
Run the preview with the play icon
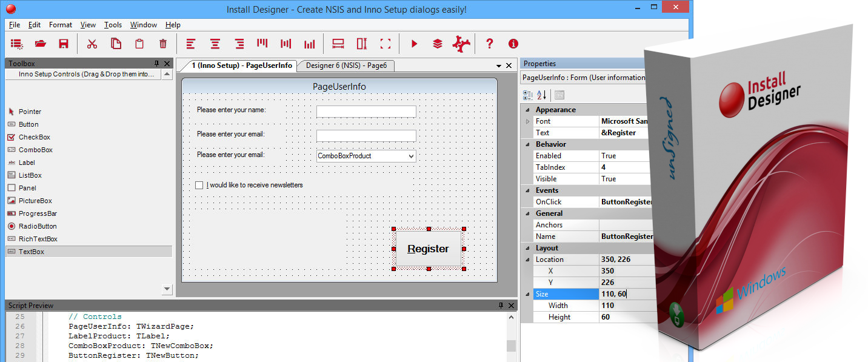tap(415, 44)
